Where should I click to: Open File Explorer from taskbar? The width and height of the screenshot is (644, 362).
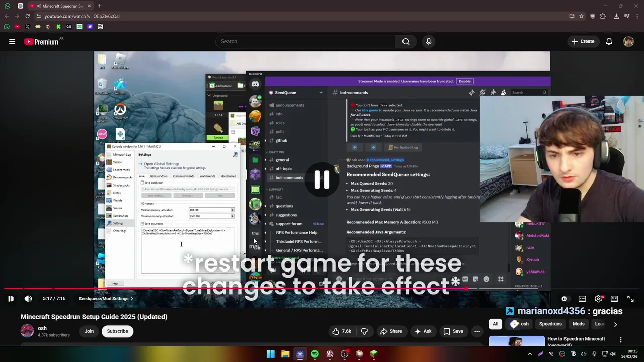tap(285, 354)
